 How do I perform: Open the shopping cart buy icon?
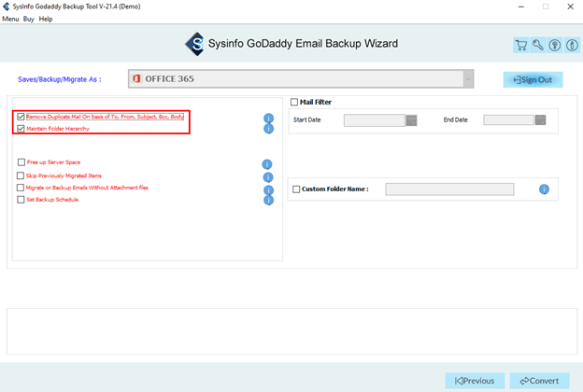point(521,46)
